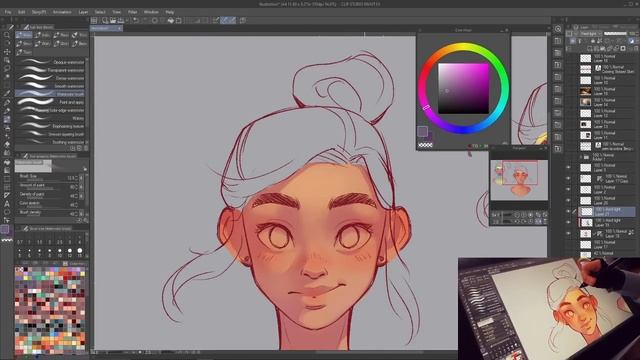The height and width of the screenshot is (360, 640).
Task: Close the Illustration canvas tab
Action: [x=119, y=28]
